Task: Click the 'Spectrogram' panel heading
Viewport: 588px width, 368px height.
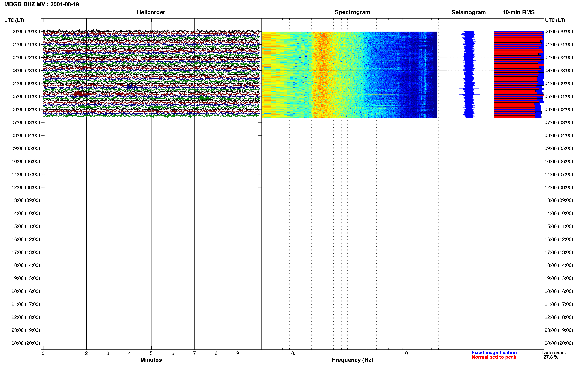Action: pos(352,12)
